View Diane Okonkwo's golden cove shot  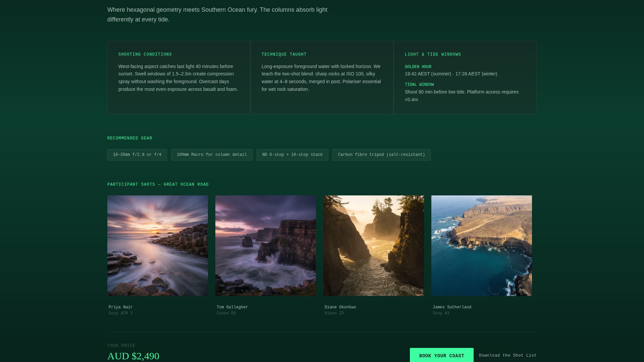click(374, 246)
